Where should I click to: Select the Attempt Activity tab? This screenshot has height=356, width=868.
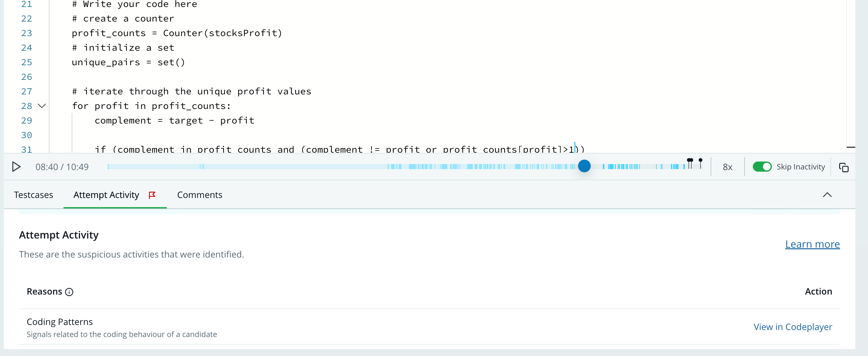106,194
